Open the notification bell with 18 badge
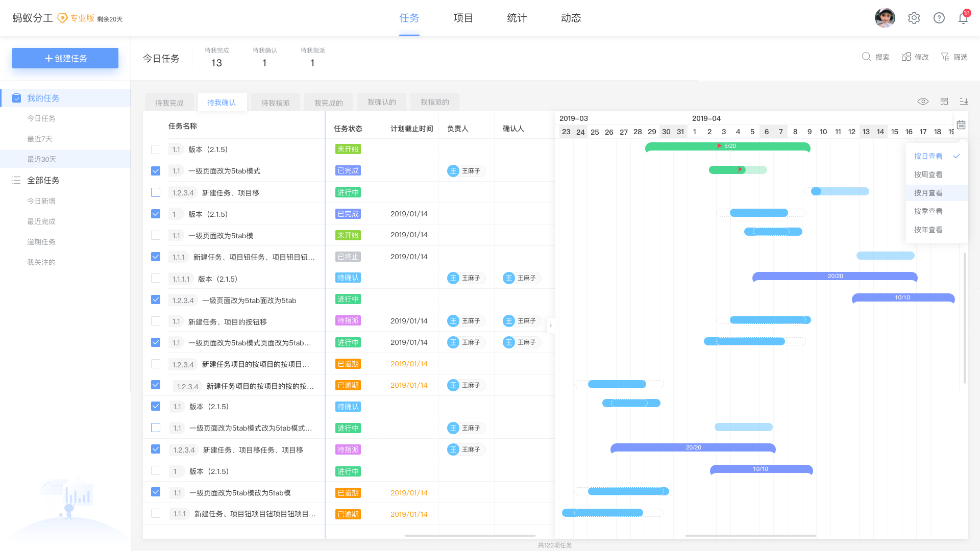 click(963, 17)
